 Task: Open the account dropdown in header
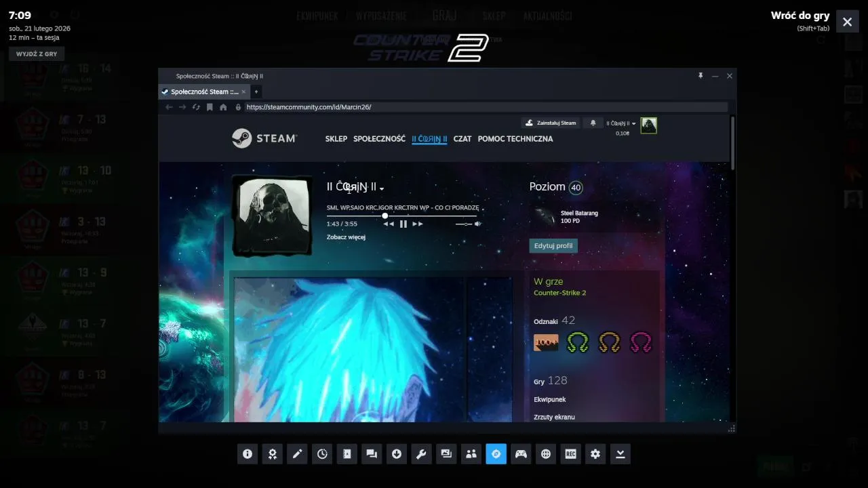tap(621, 123)
